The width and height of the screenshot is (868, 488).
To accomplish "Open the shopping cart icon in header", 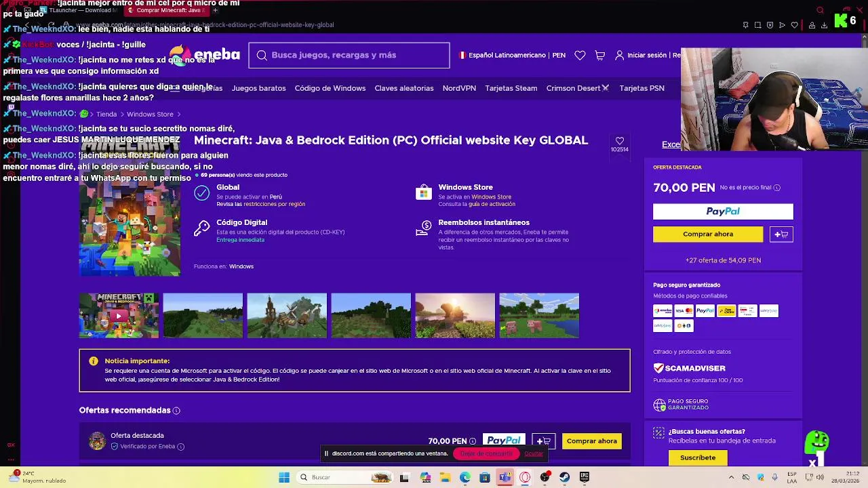I will click(599, 56).
